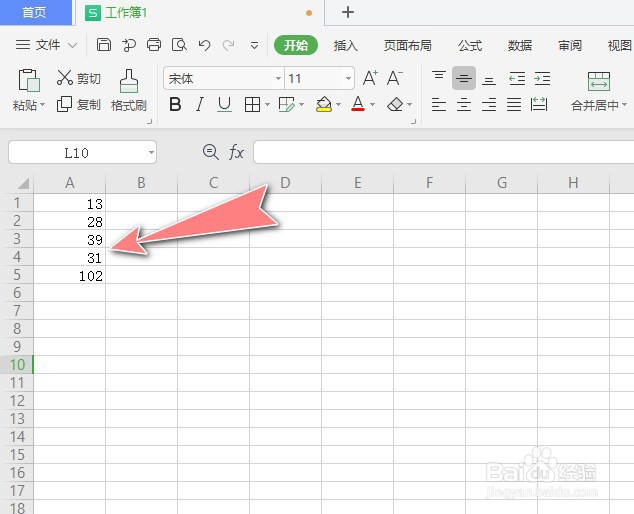
Task: Click the export to PDF icon
Action: pos(129,45)
